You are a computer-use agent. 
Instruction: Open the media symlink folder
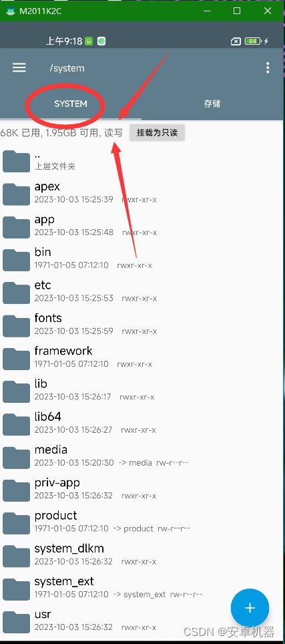click(x=142, y=456)
